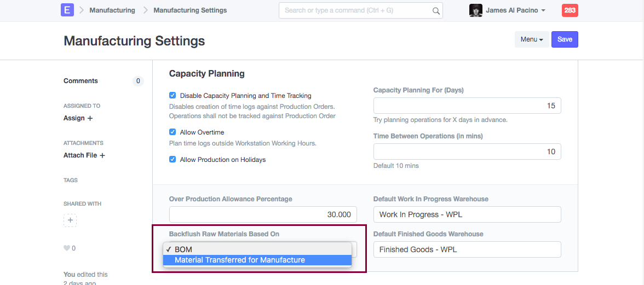Choose the BOM option in the list
The width and height of the screenshot is (644, 285).
pos(183,249)
